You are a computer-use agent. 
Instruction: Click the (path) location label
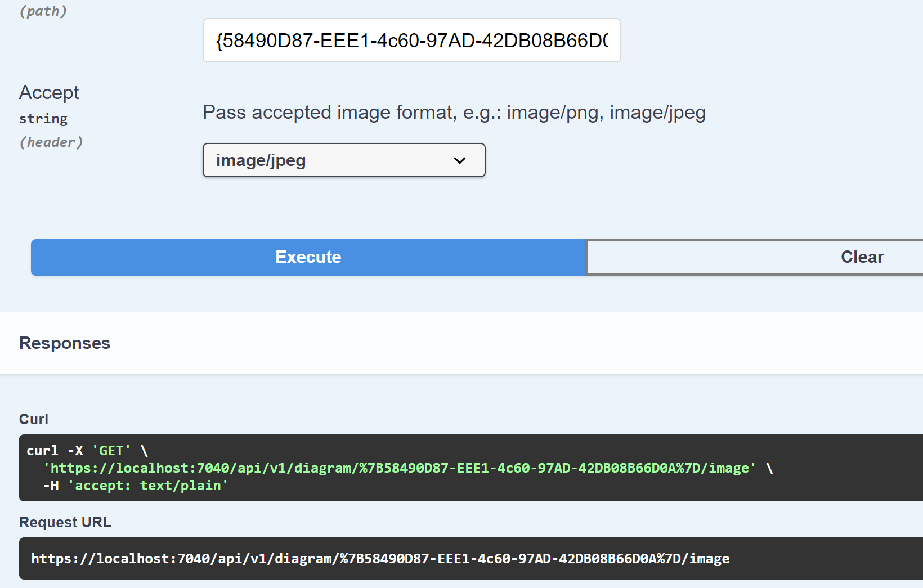tap(43, 11)
